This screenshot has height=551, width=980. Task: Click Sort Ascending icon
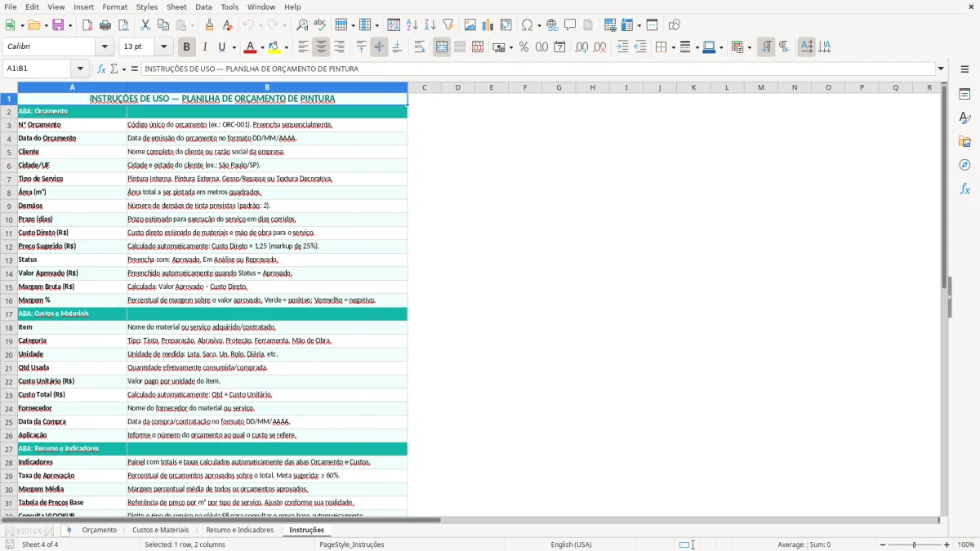412,25
